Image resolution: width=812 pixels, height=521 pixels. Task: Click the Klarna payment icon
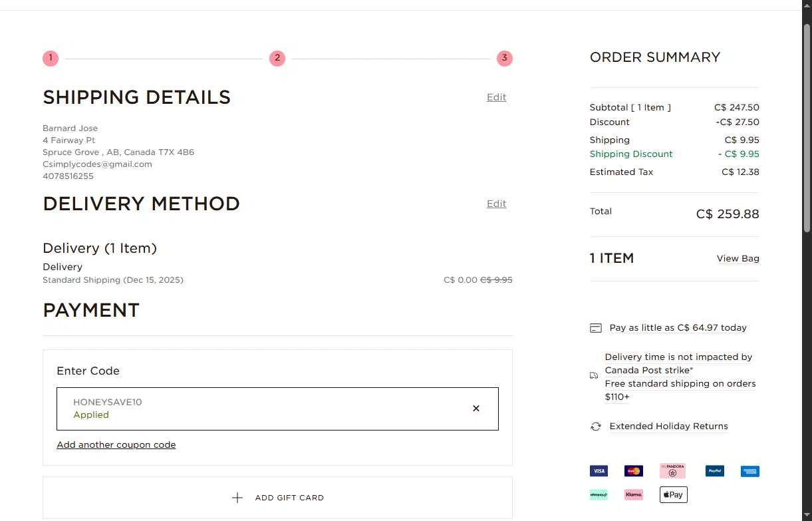(x=634, y=494)
